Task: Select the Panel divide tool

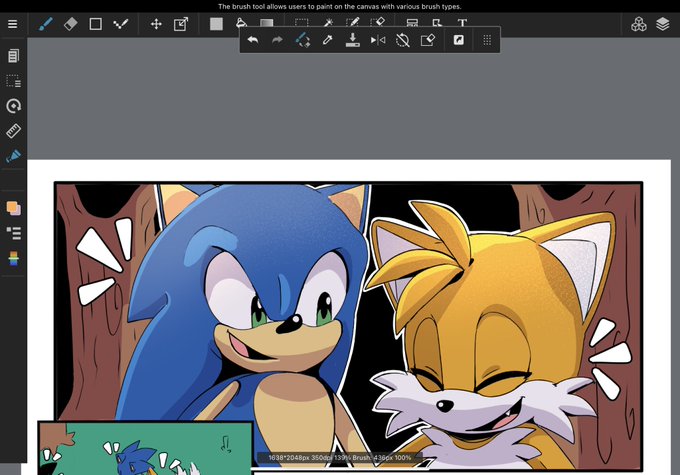Action: click(412, 23)
